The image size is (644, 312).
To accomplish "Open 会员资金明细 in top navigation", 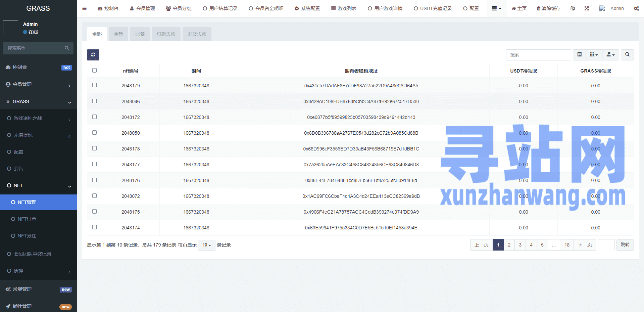I will coord(266,8).
